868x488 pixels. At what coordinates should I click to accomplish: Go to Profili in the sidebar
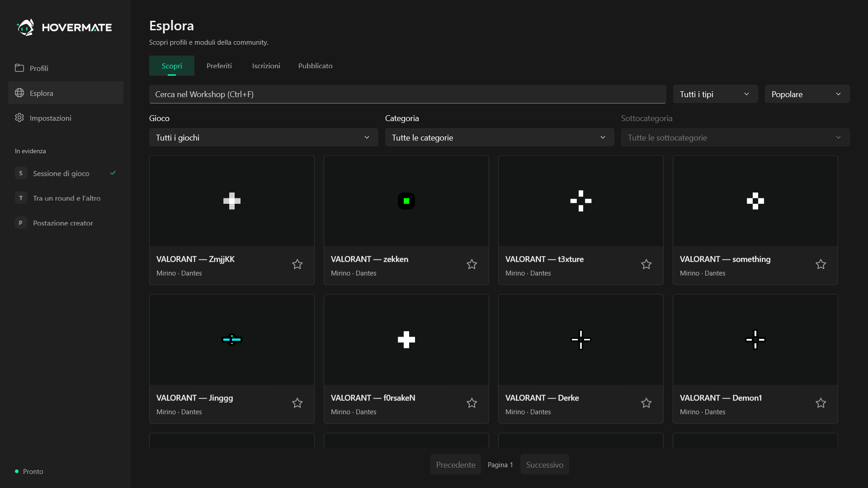pyautogui.click(x=66, y=68)
